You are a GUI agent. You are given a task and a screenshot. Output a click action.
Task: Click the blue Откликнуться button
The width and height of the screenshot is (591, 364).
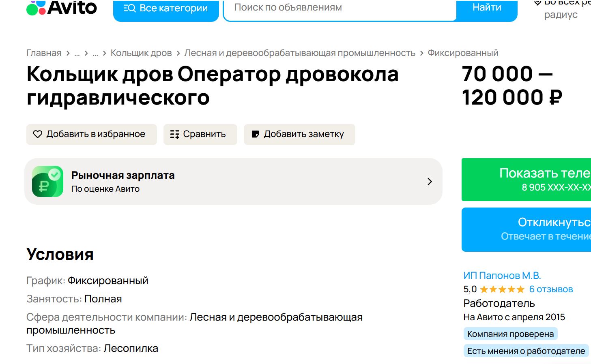[526, 229]
